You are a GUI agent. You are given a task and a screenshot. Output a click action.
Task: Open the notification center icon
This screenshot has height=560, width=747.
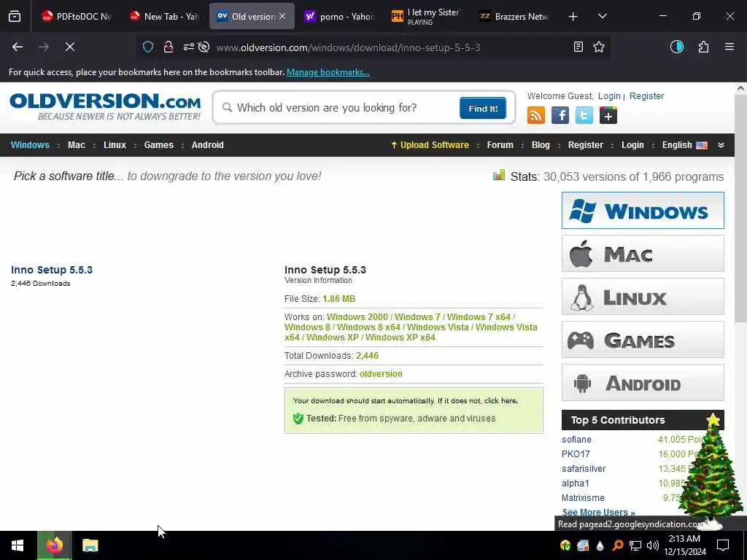point(723,545)
